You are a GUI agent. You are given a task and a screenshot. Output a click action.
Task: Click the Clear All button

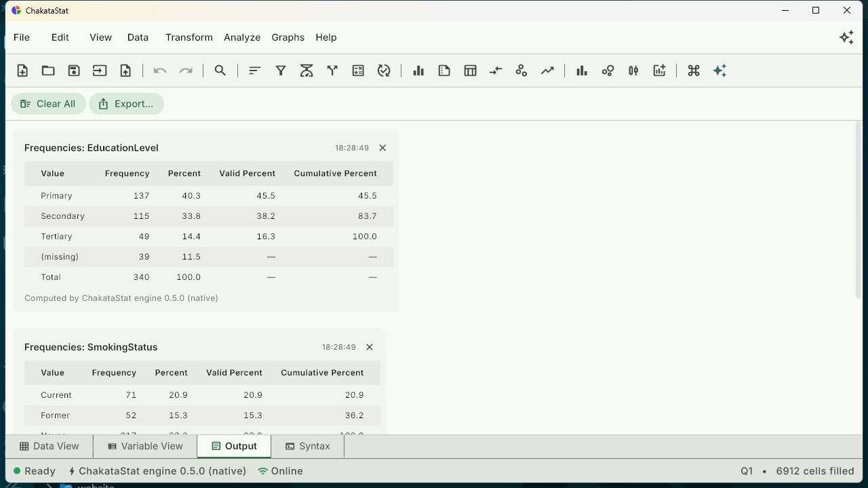point(48,104)
